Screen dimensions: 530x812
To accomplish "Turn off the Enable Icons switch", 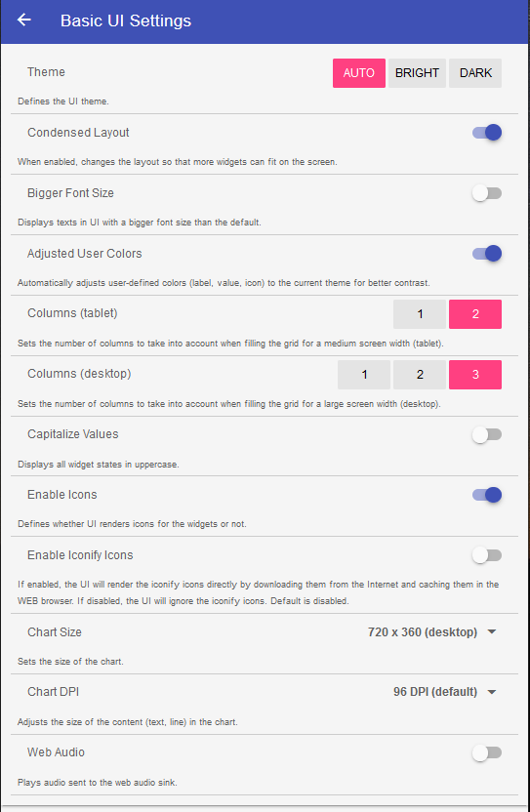I will tap(487, 495).
